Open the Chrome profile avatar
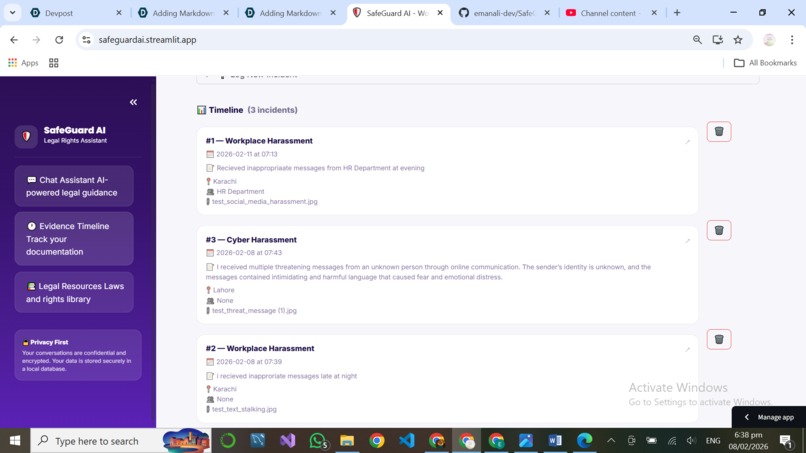 coord(769,40)
